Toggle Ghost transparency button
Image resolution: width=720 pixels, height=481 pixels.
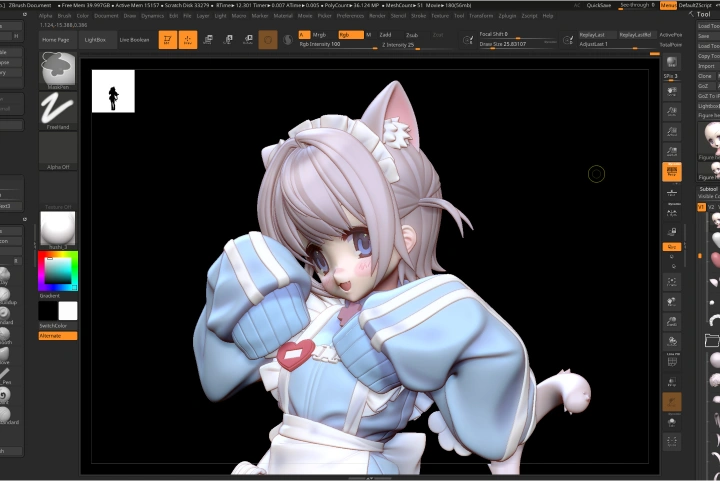click(672, 402)
